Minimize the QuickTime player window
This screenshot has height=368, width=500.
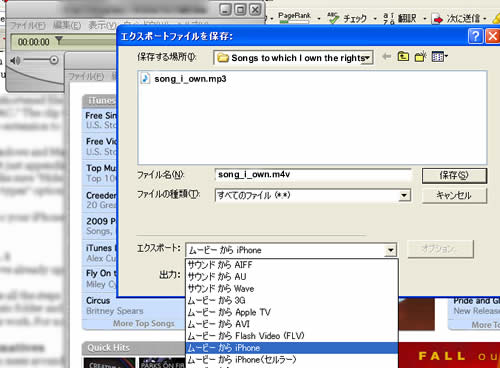point(225,10)
